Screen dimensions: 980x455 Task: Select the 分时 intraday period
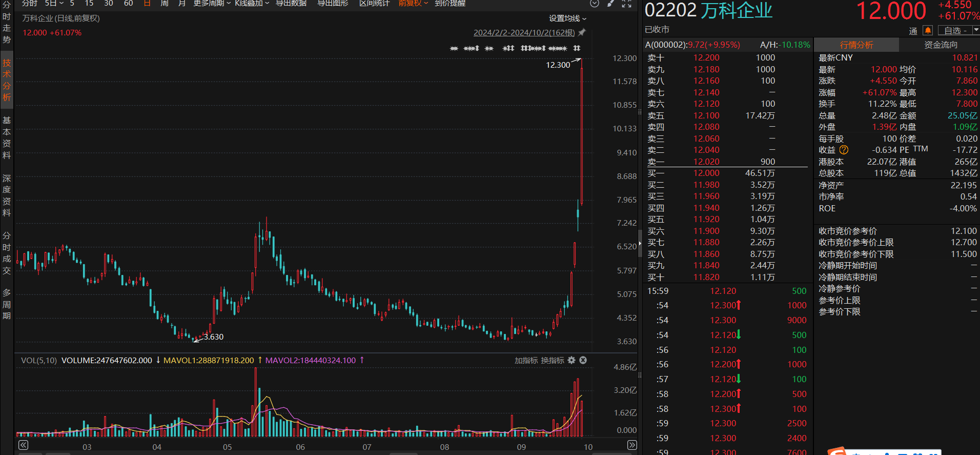[x=30, y=4]
